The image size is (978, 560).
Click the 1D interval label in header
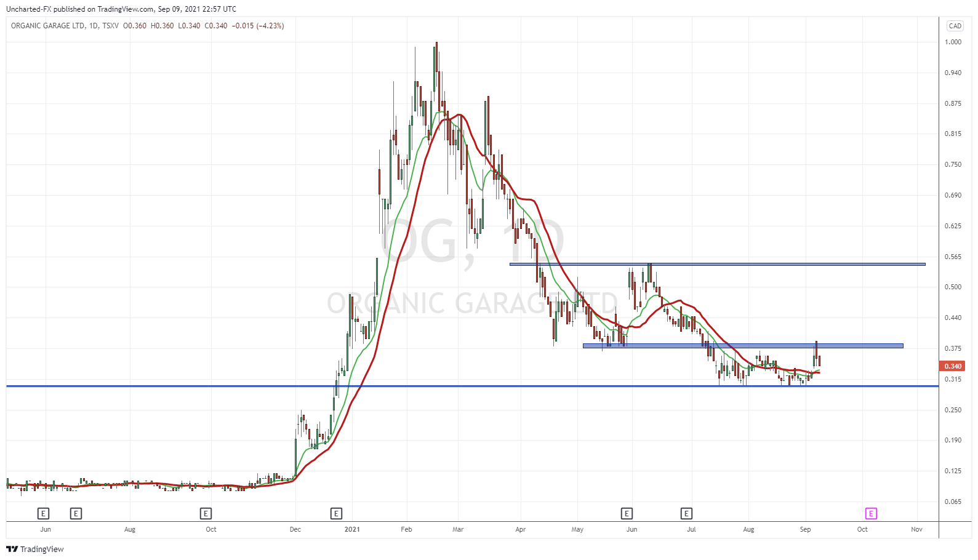pyautogui.click(x=94, y=26)
